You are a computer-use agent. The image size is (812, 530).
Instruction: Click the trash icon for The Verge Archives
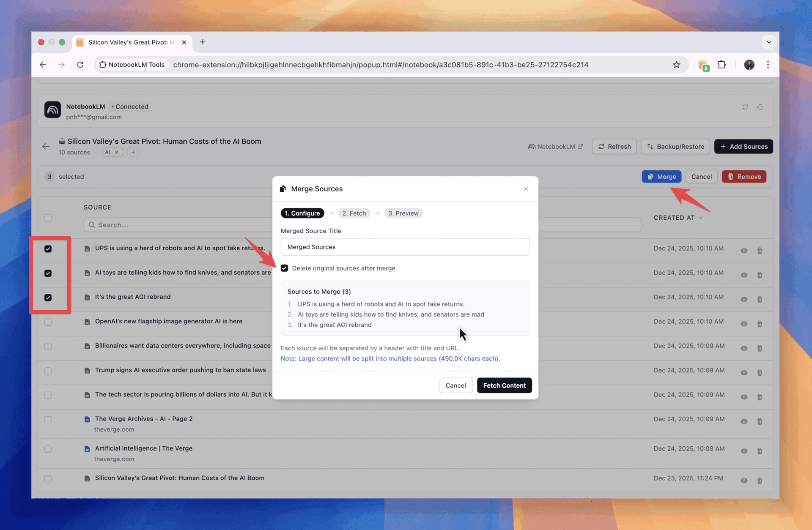(760, 422)
